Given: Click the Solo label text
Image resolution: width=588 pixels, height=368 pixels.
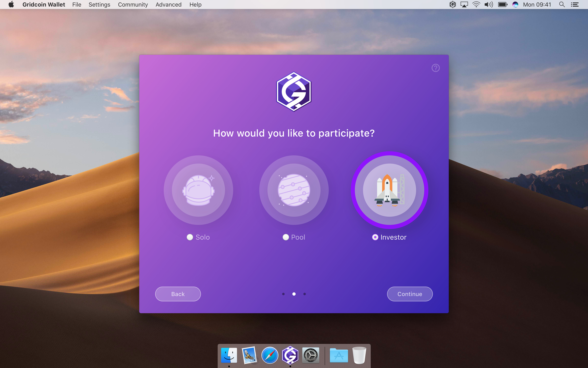Looking at the screenshot, I should coord(203,237).
